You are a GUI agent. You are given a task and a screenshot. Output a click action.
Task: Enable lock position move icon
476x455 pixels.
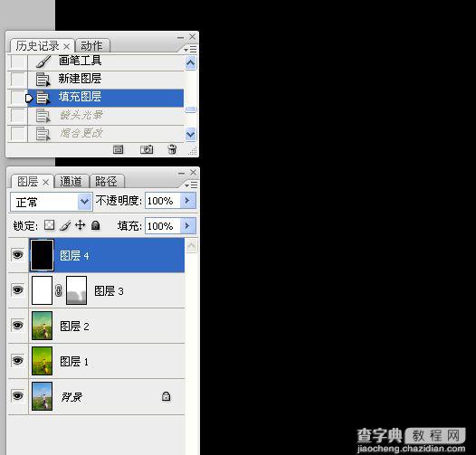(x=81, y=225)
